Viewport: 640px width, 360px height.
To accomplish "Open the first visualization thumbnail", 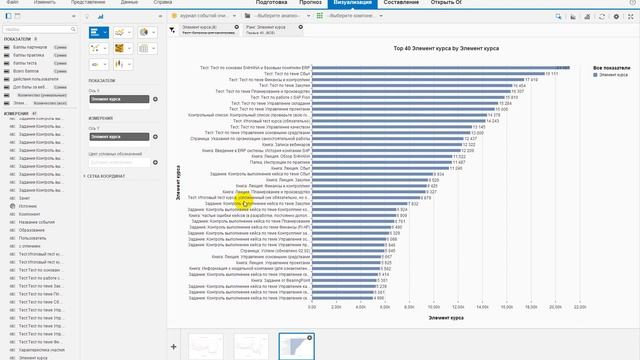I will point(206,347).
